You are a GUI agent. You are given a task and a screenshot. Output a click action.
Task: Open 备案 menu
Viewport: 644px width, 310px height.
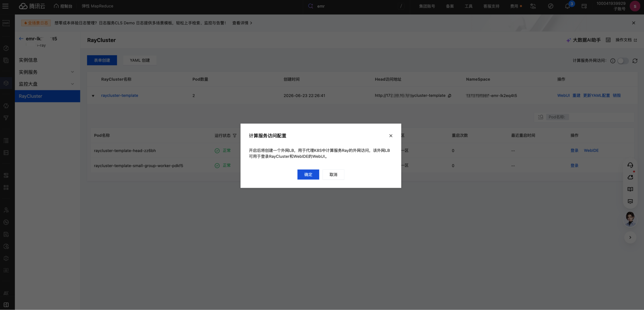[450, 6]
